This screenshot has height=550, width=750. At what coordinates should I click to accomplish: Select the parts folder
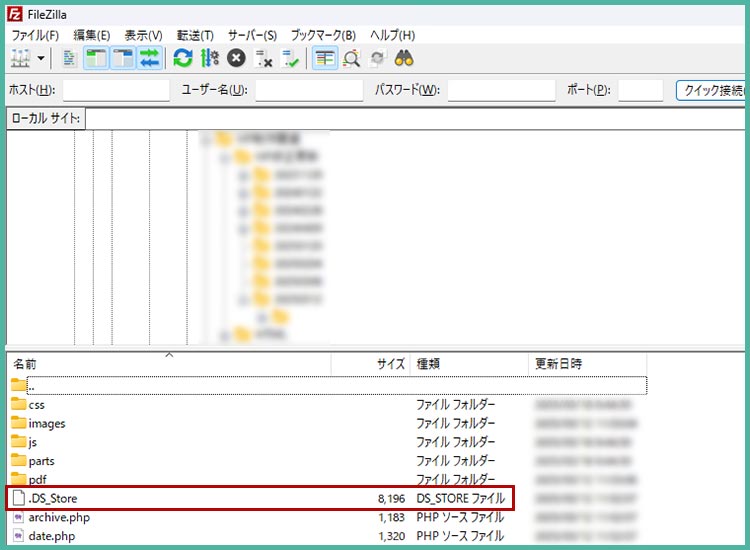pos(328,461)
